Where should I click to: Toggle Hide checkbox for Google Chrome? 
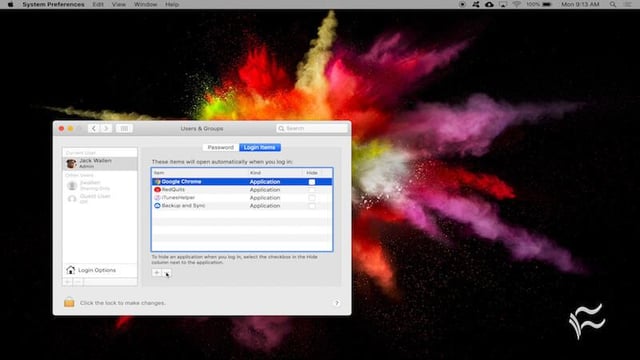312,182
